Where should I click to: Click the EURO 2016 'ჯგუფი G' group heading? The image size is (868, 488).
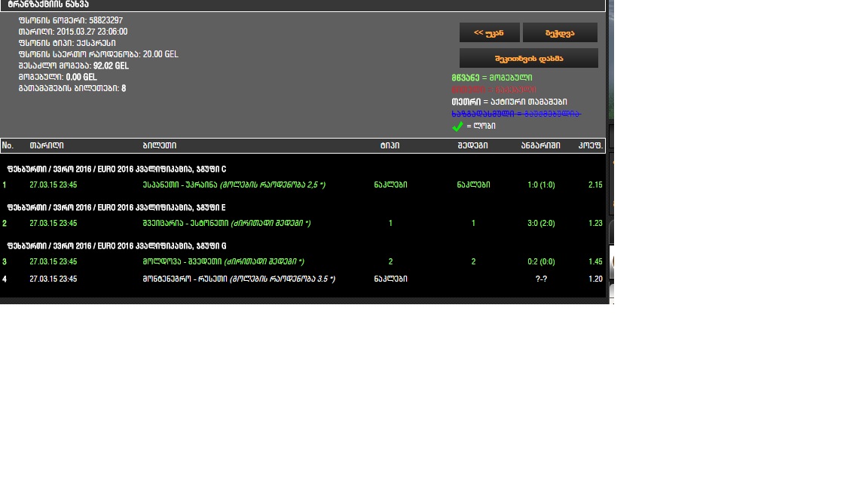(x=116, y=246)
